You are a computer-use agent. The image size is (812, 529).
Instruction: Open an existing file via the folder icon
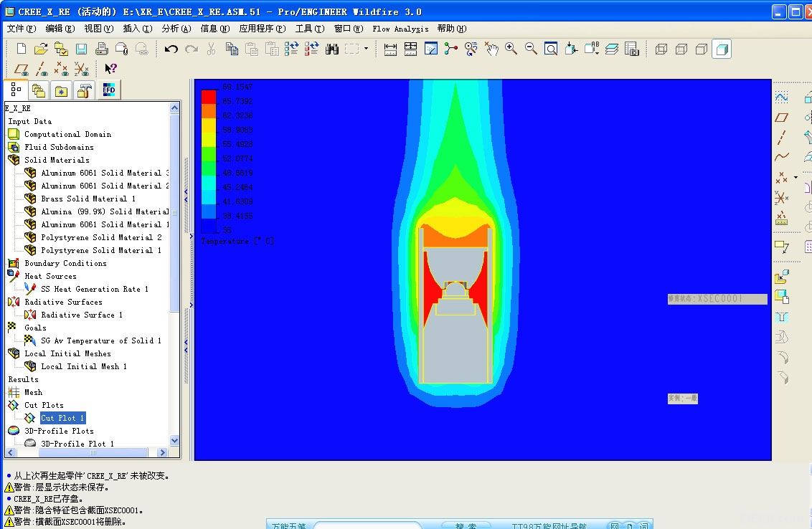coord(41,49)
